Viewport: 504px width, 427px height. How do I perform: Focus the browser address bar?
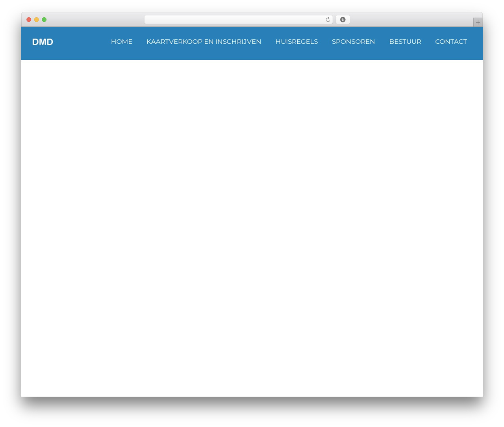(238, 20)
